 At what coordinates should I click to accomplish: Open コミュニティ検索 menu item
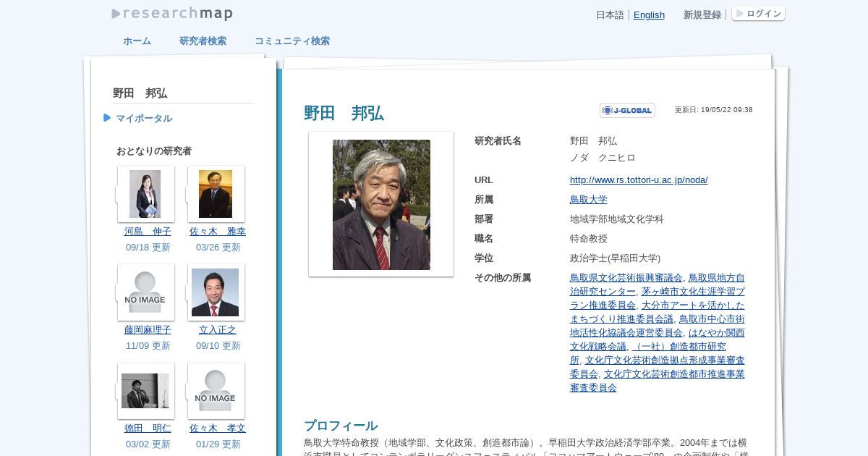point(292,41)
